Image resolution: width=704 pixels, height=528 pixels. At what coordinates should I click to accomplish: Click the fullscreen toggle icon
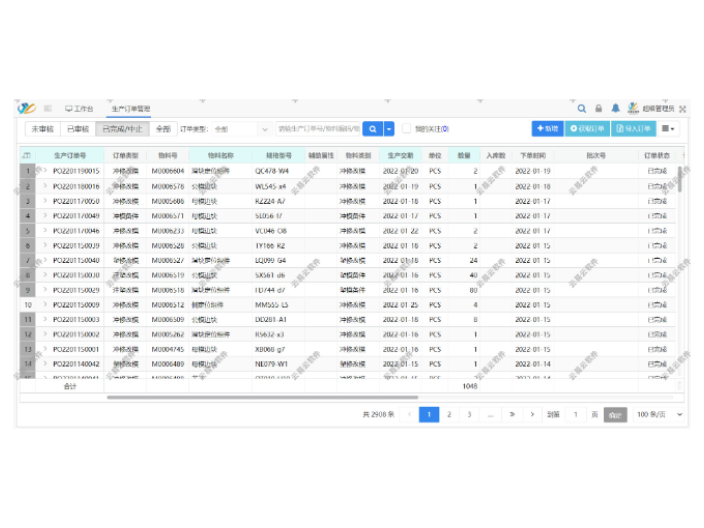pyautogui.click(x=683, y=109)
